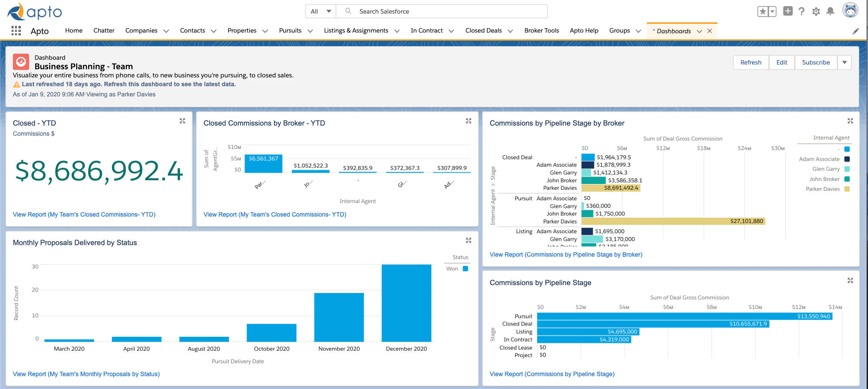
Task: Click the Favorites star icon
Action: (x=763, y=12)
